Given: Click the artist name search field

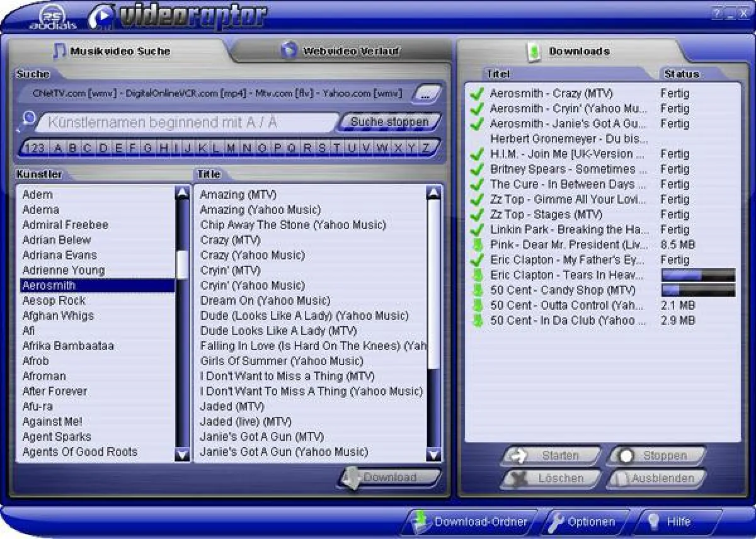Looking at the screenshot, I should 186,122.
